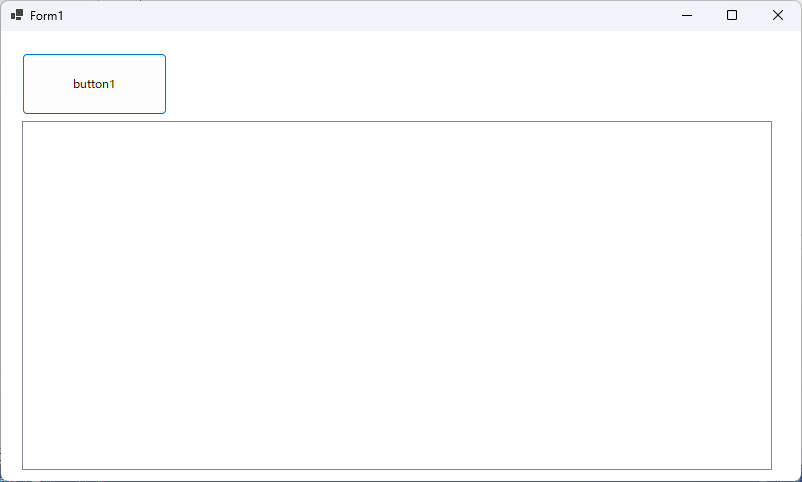Image resolution: width=802 pixels, height=482 pixels.
Task: Select the minimize dash icon
Action: click(x=687, y=15)
